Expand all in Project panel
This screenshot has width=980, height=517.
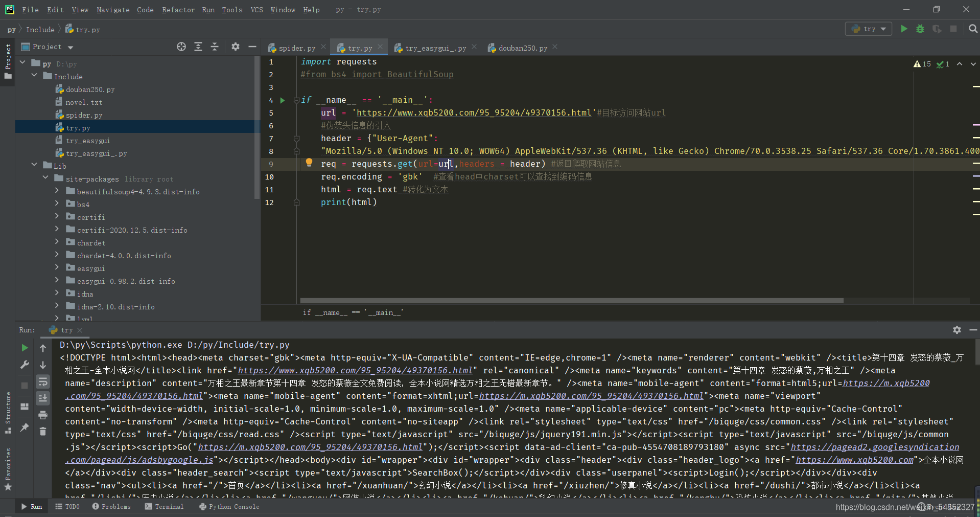pyautogui.click(x=198, y=47)
